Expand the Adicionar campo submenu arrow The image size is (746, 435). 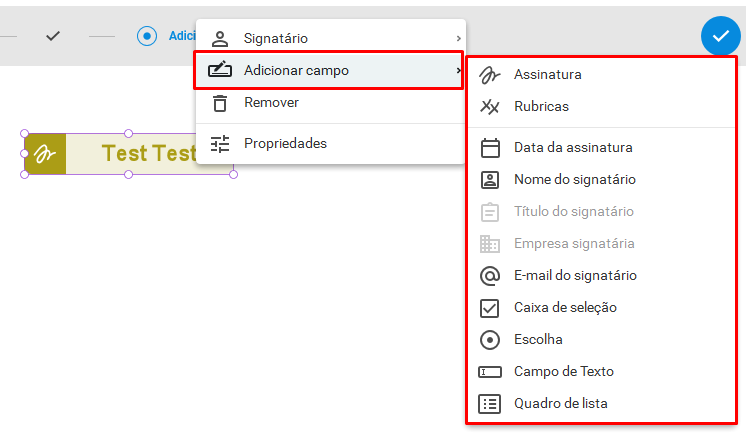point(458,70)
